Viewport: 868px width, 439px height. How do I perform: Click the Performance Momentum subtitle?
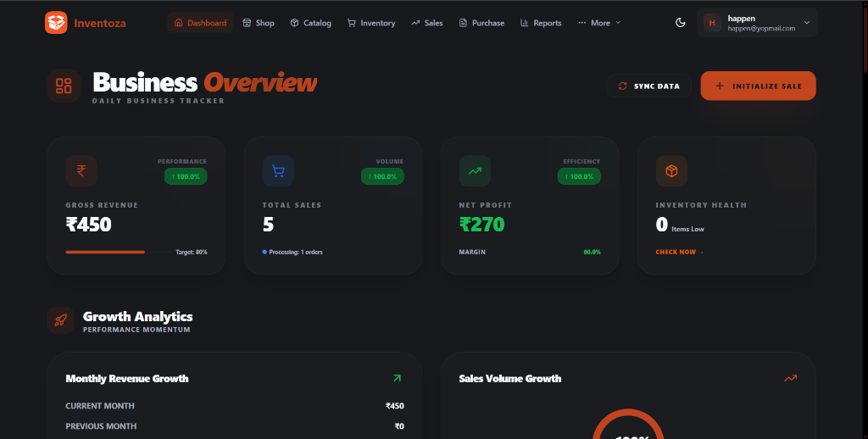[x=136, y=330]
